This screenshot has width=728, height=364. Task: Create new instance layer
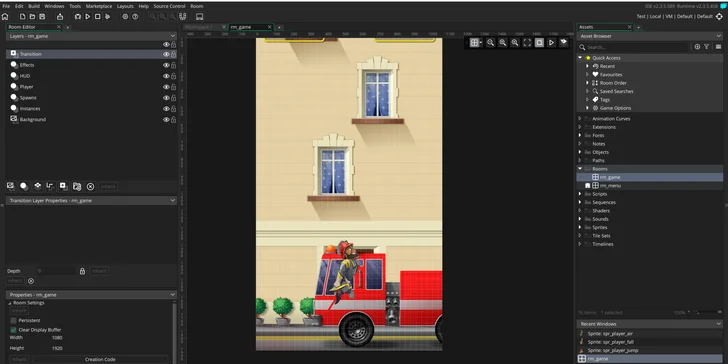point(24,186)
